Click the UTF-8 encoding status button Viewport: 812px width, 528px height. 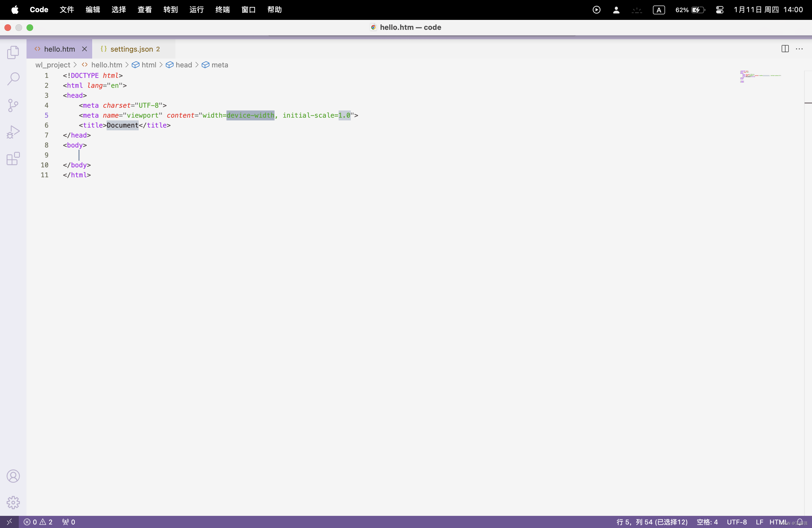coord(736,522)
